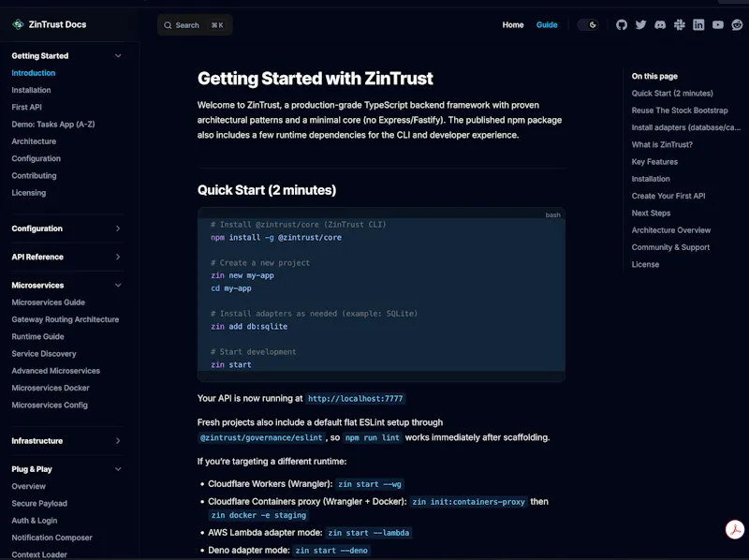The image size is (749, 560).
Task: Open Demo: Tasks App (A-Z)
Action: tap(53, 125)
